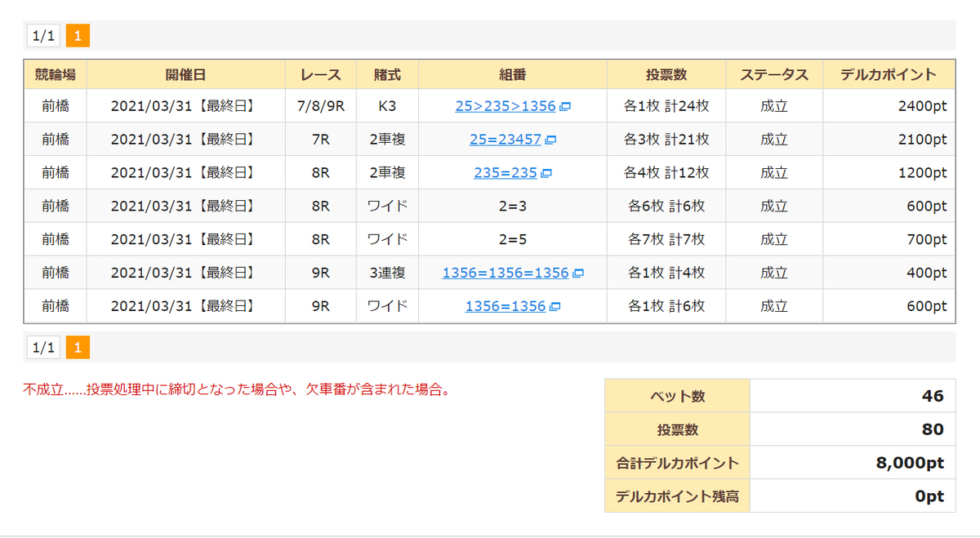Image resolution: width=980 pixels, height=538 pixels.
Task: Click the 2=5 combination cell
Action: (x=513, y=239)
